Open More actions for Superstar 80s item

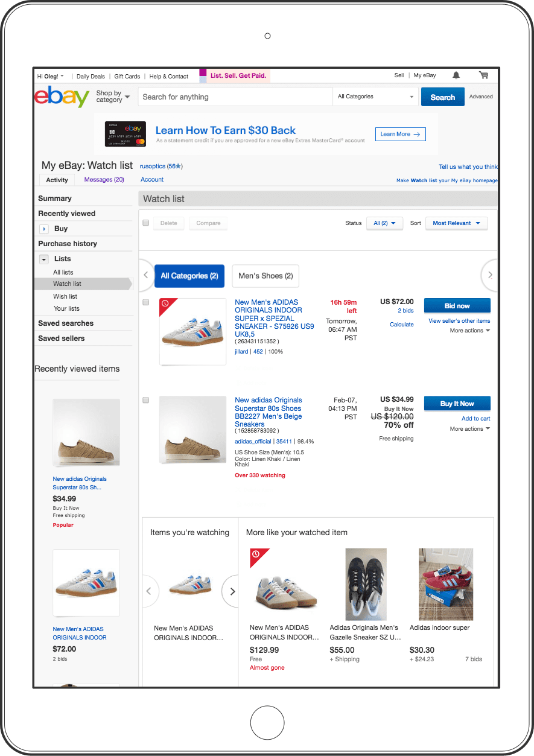tap(469, 429)
